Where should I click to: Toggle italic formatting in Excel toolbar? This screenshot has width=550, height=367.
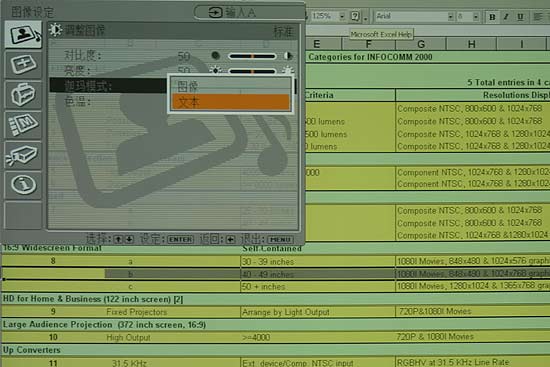506,17
